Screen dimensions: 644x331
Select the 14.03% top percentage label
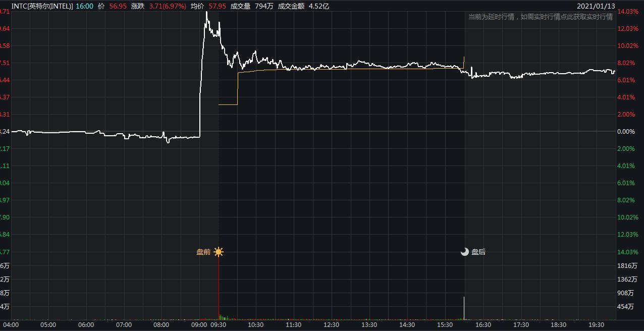pyautogui.click(x=628, y=12)
